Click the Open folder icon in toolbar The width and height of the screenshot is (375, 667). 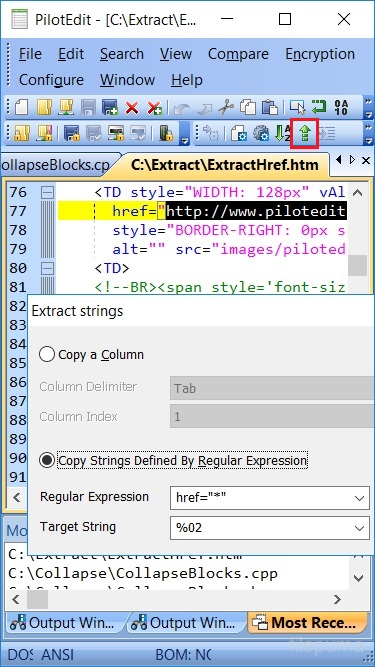(43, 108)
